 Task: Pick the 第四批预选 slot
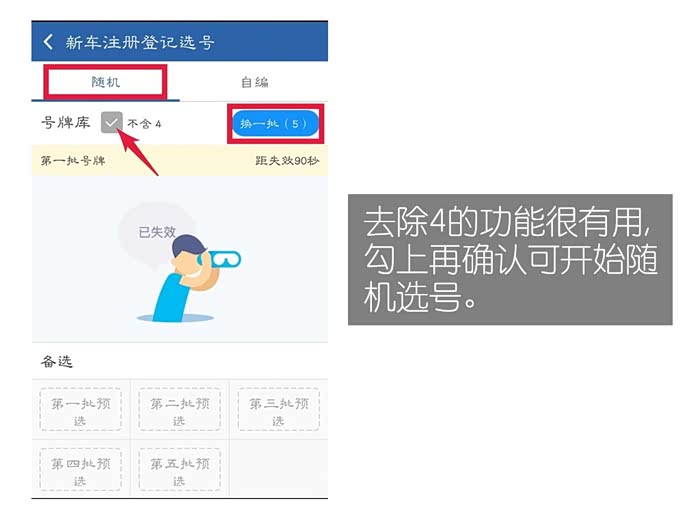pos(81,470)
